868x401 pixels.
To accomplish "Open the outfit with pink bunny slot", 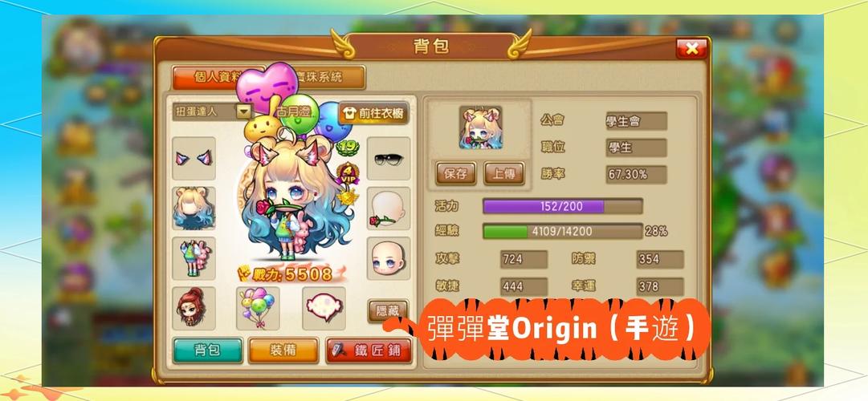I will tap(194, 258).
